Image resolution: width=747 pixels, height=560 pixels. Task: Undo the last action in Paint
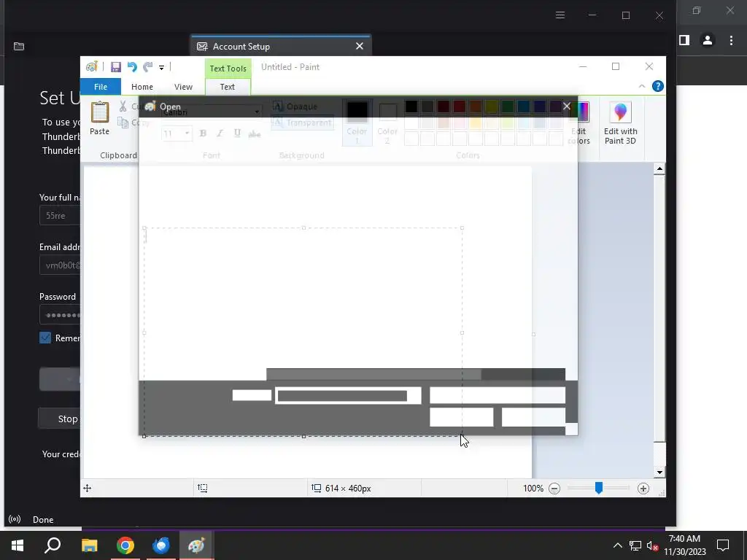pos(132,67)
